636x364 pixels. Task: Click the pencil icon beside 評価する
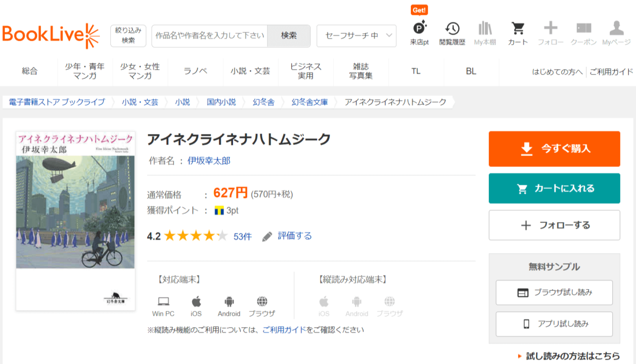[267, 236]
